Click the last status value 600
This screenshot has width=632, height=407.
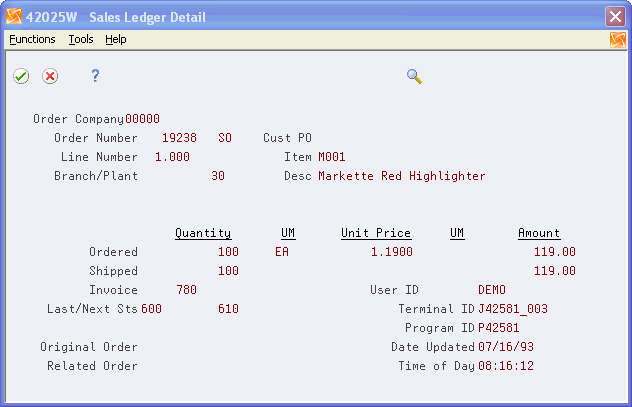click(x=152, y=309)
